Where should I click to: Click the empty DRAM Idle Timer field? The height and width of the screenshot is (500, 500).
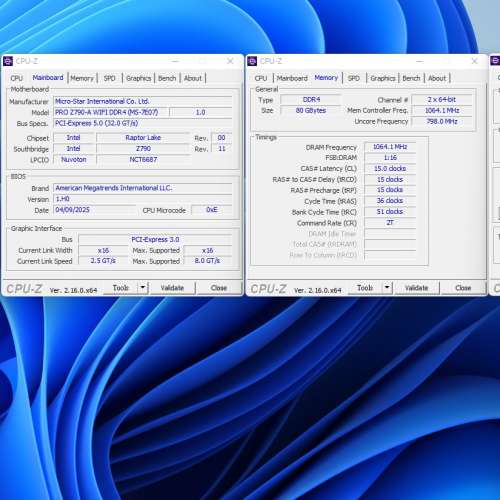[390, 234]
